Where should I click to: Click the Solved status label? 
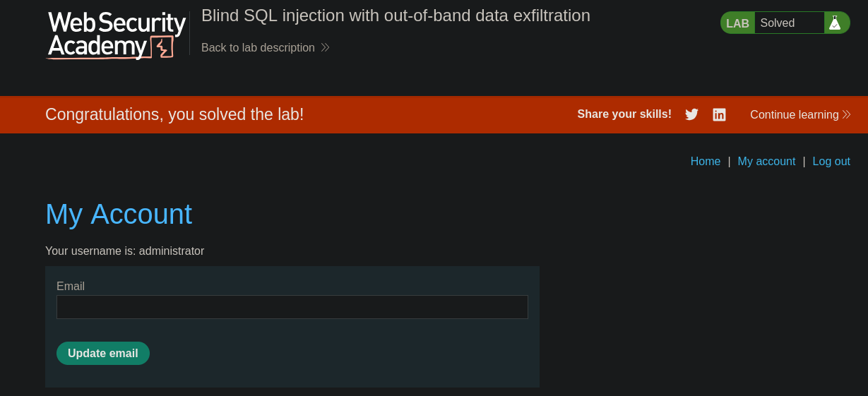point(777,23)
